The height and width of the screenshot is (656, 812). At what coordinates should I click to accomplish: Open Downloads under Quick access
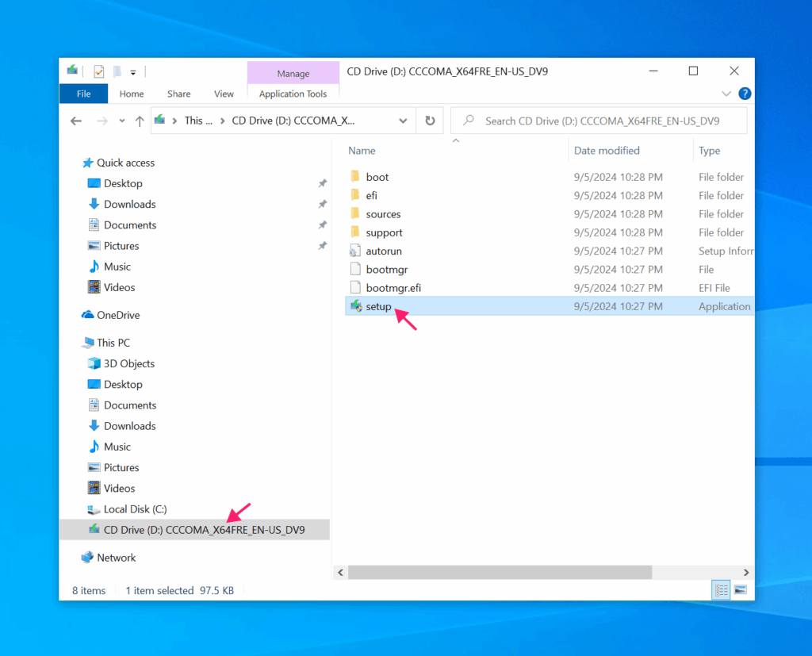pyautogui.click(x=129, y=204)
